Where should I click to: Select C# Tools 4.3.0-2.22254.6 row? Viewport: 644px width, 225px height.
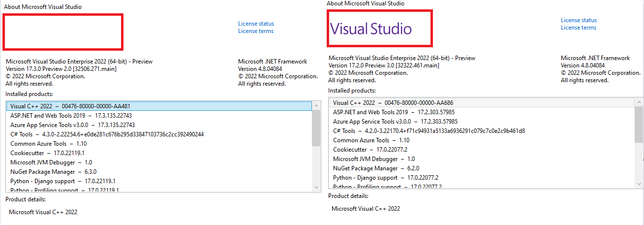pos(159,134)
